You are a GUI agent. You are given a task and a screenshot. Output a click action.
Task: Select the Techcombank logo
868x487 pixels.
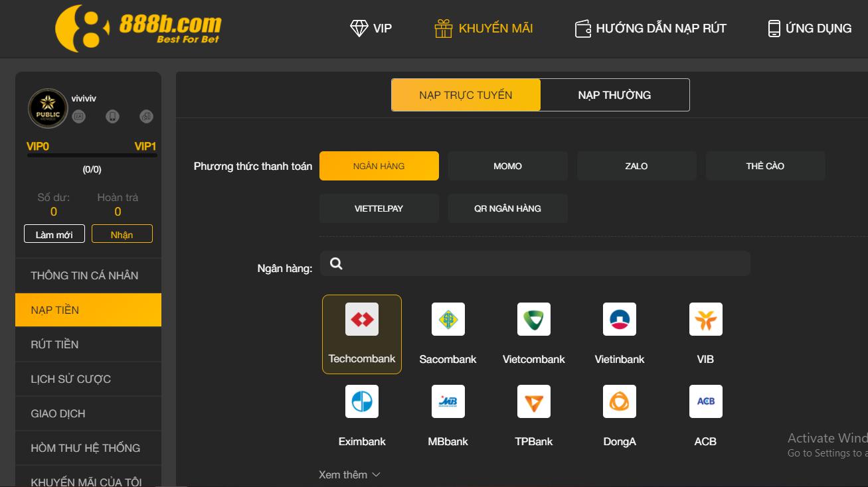click(362, 319)
